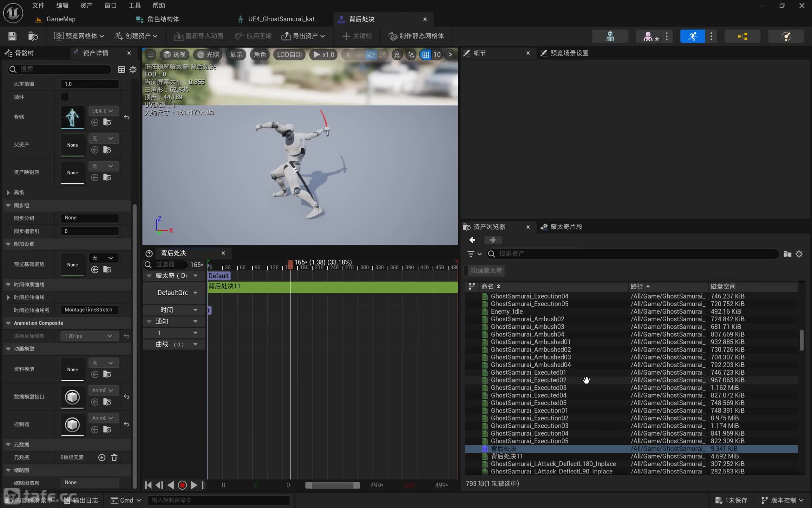Viewport: 812px width, 508px height.
Task: Open 版本控制 menu in status bar
Action: (782, 500)
